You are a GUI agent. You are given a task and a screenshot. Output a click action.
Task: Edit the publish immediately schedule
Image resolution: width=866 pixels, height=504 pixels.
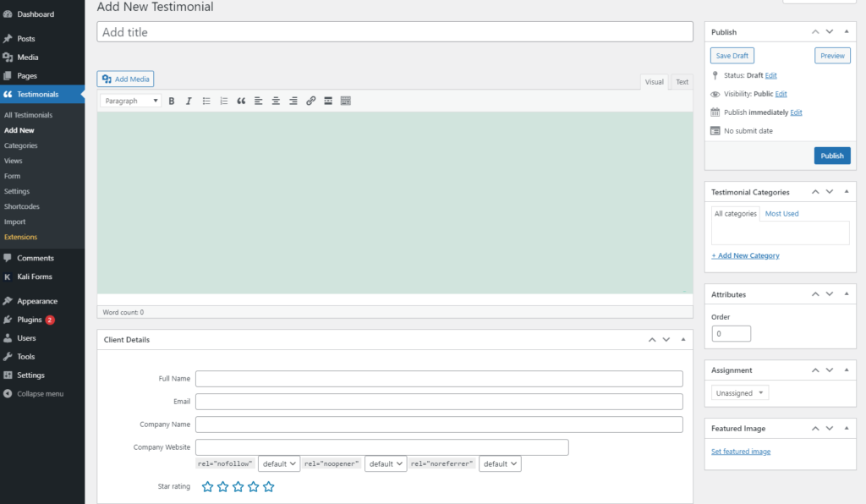(796, 112)
